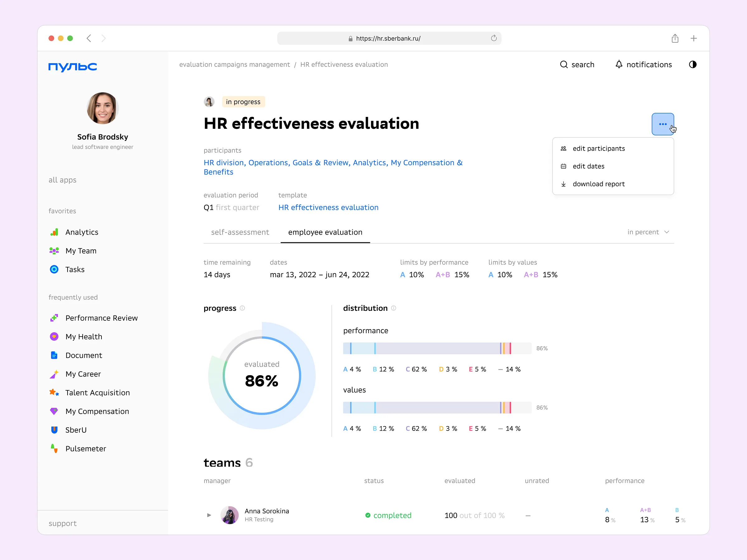Click the 'evaluation campaigns management' breadcrumb

(x=234, y=64)
